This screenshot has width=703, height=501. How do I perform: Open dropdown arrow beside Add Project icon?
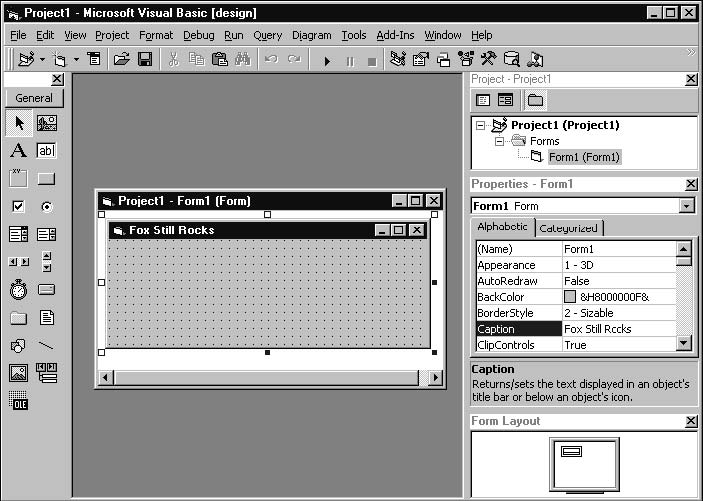click(x=42, y=59)
